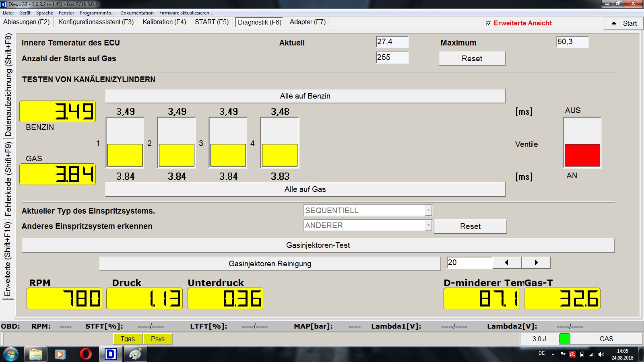Start the Gasinjektoren-Test
Image resolution: width=644 pixels, height=362 pixels.
tap(318, 245)
